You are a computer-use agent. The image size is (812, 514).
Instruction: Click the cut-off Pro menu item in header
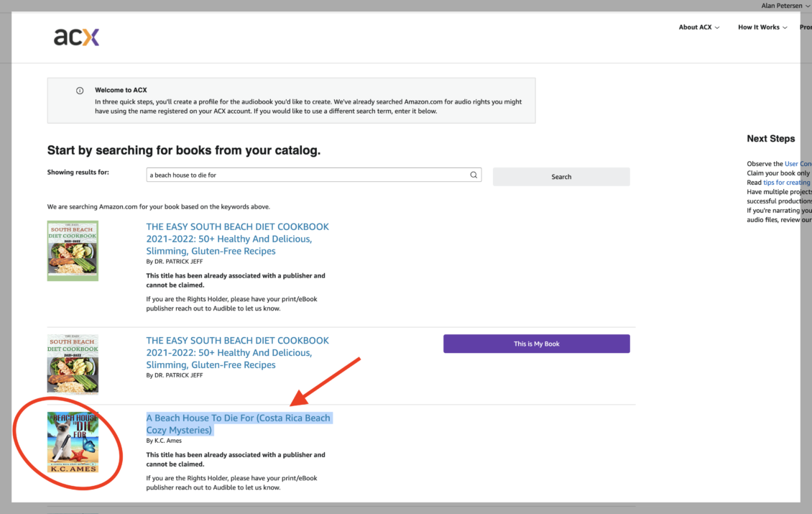(x=805, y=27)
